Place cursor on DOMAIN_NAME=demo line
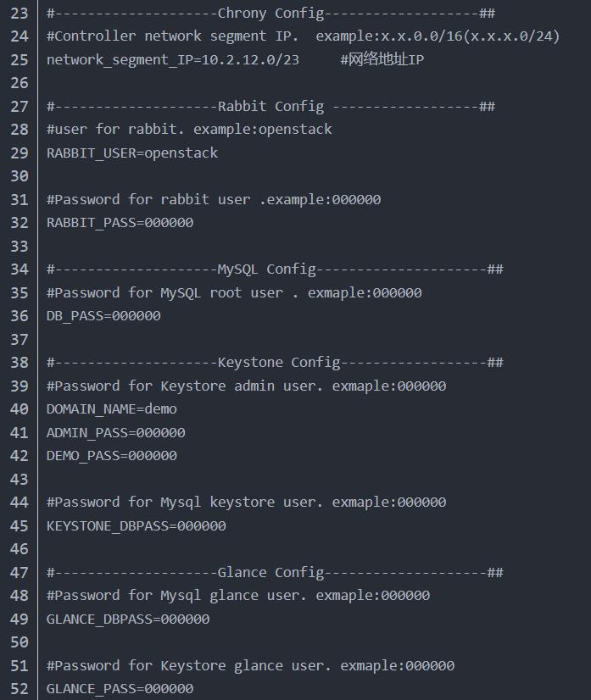 [111, 409]
